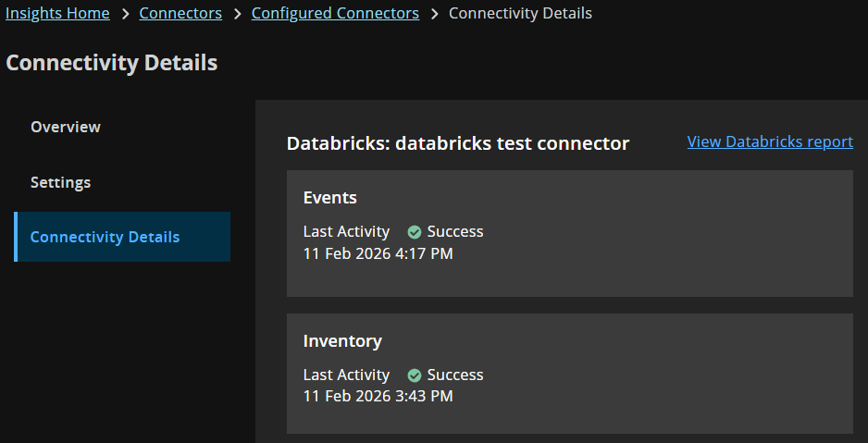Open the Configured Connectors breadcrumb link

click(x=335, y=14)
